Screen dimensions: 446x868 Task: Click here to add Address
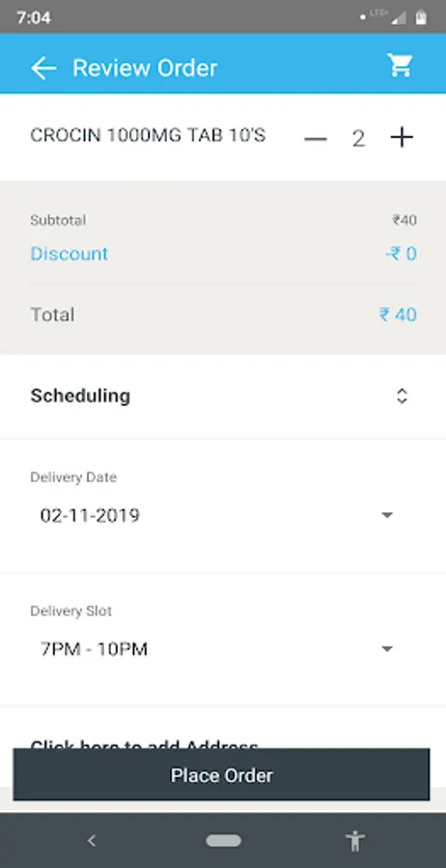(x=144, y=743)
